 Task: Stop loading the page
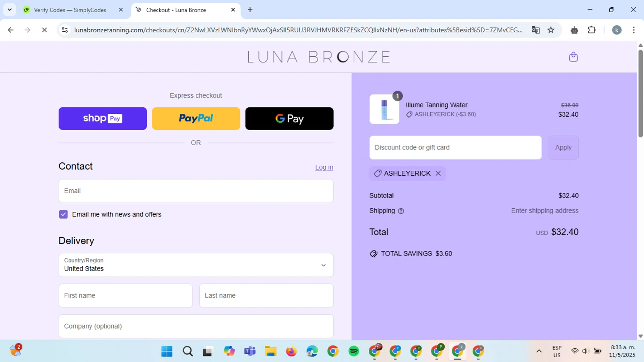[x=44, y=30]
